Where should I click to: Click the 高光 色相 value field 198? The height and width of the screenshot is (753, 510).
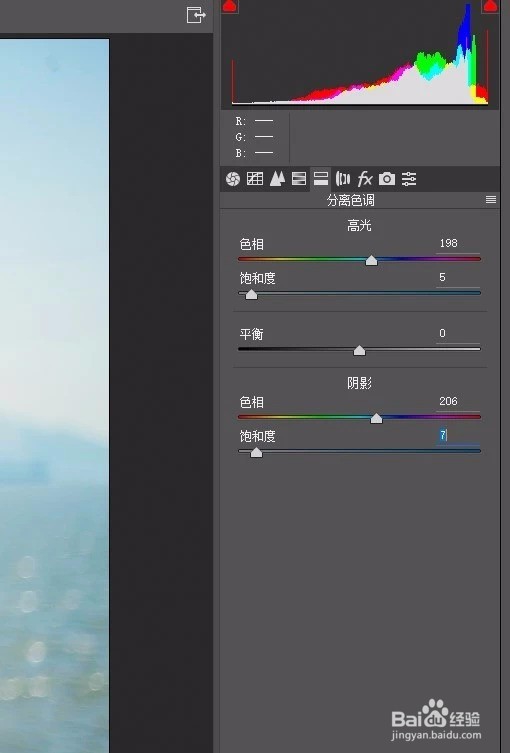coord(458,243)
